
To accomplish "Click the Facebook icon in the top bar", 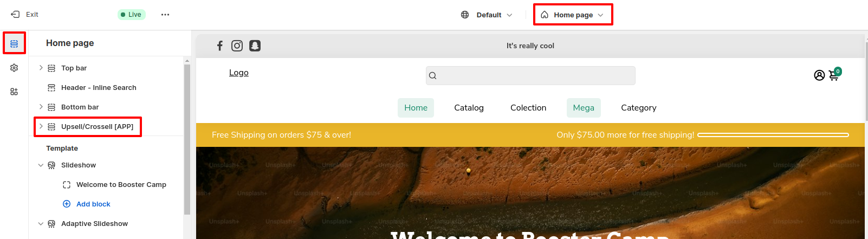I will tap(220, 46).
